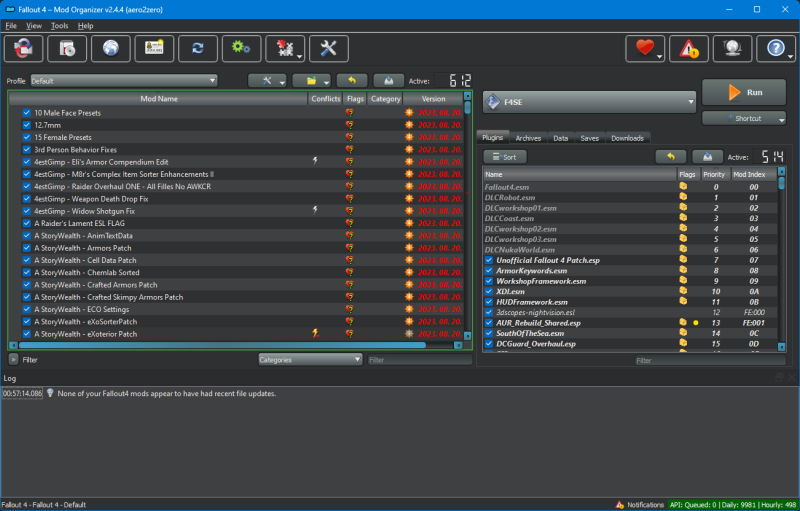Switch to the Downloads tab
Screen dimensions: 800x511
pyautogui.click(x=628, y=138)
